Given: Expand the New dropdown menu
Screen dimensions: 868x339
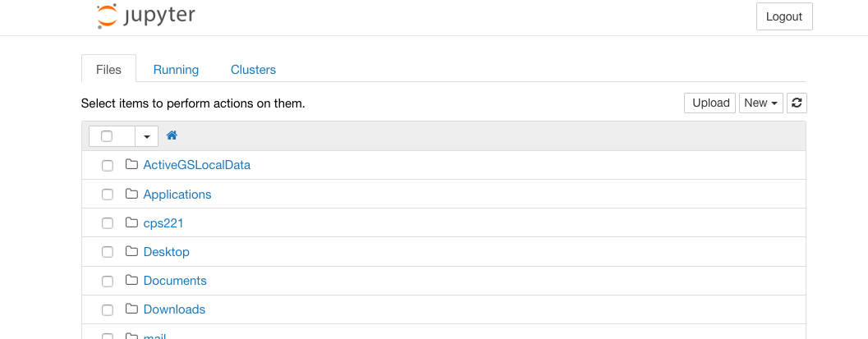Looking at the screenshot, I should [x=761, y=103].
